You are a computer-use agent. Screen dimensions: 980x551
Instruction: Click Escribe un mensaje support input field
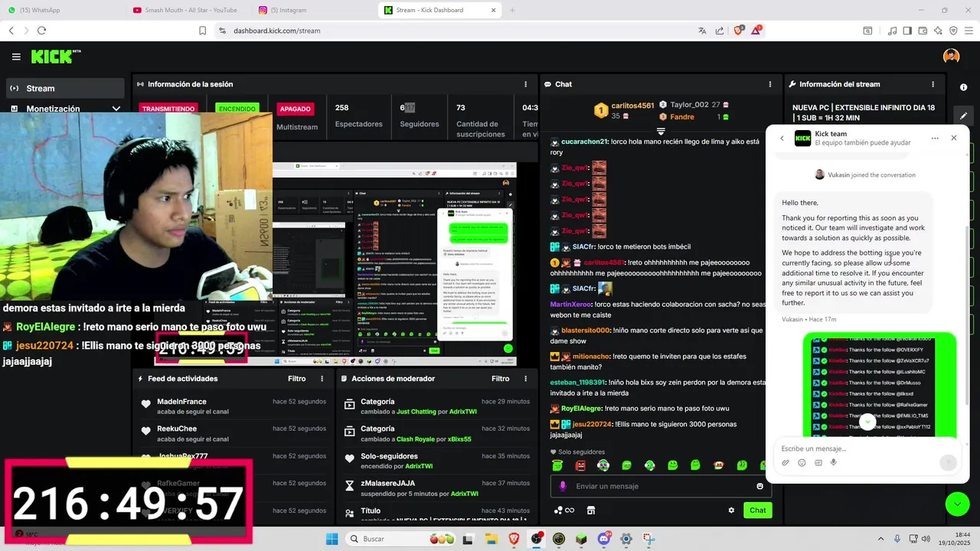pos(865,448)
